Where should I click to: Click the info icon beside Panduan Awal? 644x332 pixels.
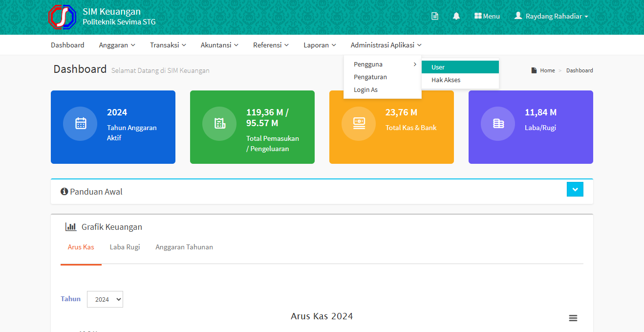[64, 192]
